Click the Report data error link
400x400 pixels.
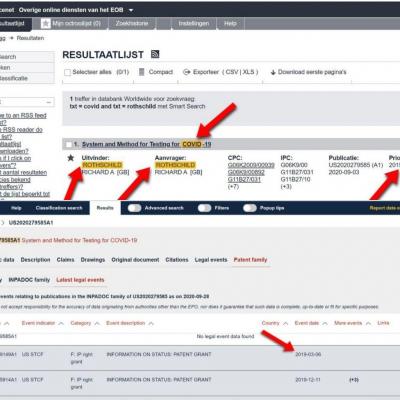point(385,208)
